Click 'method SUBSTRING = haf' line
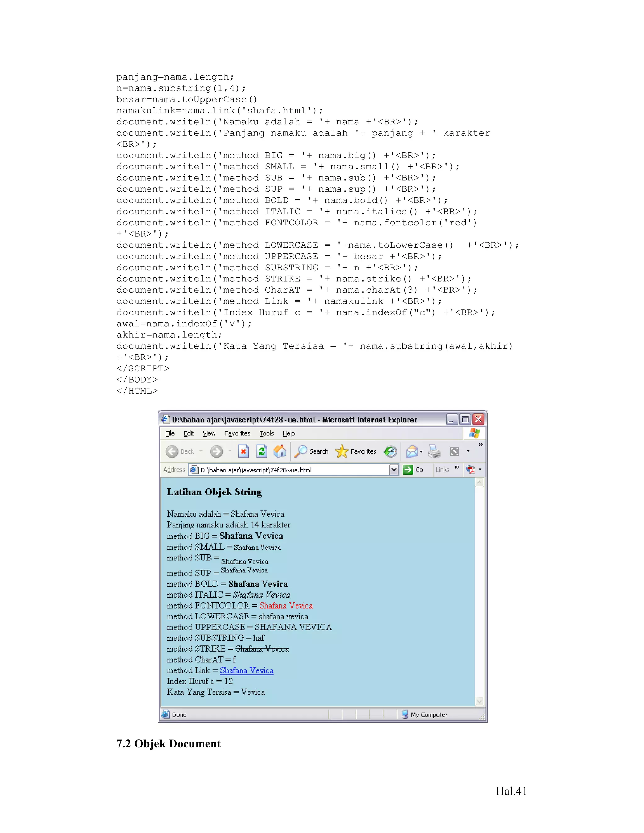The height and width of the screenshot is (833, 644). (x=215, y=638)
